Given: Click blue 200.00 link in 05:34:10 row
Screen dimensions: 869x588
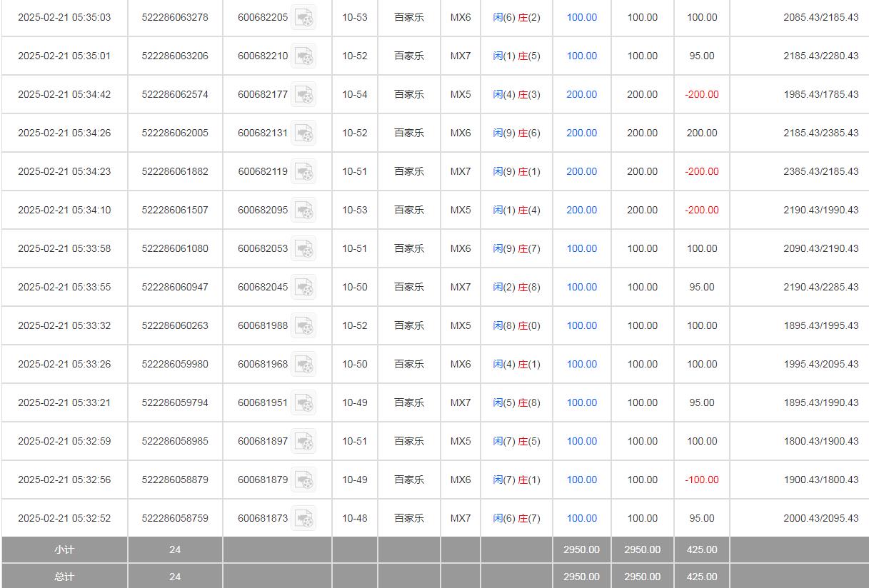Looking at the screenshot, I should pyautogui.click(x=581, y=210).
